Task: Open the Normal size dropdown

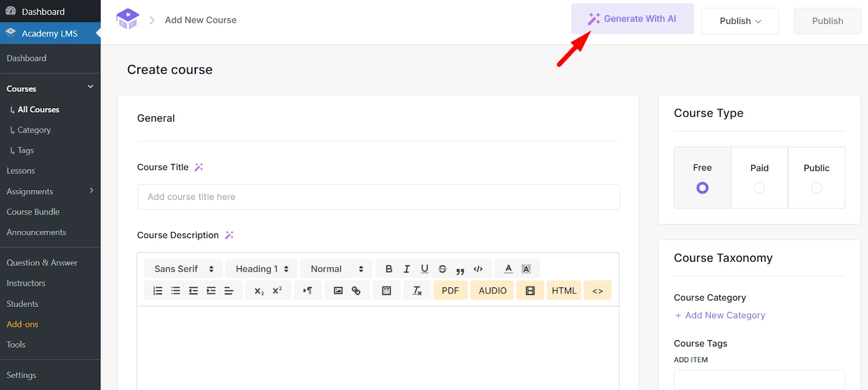Action: click(336, 269)
